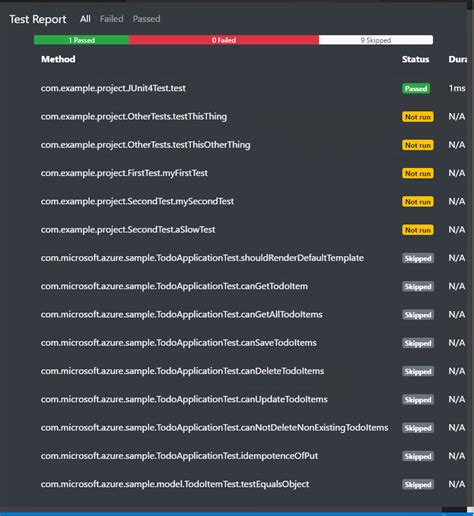Switch to the All filter tab
The image size is (474, 516).
pyautogui.click(x=85, y=19)
